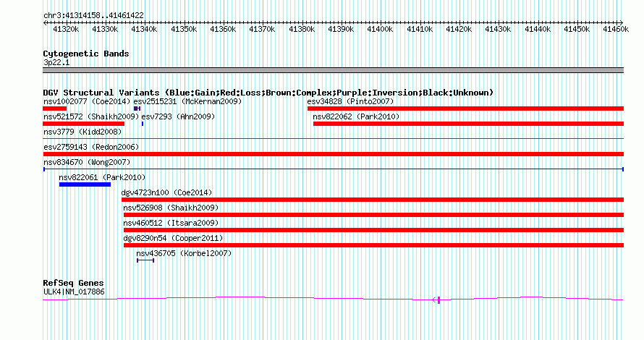Open the RefSeq Genes track title
The image size is (644, 340).
pos(73,283)
